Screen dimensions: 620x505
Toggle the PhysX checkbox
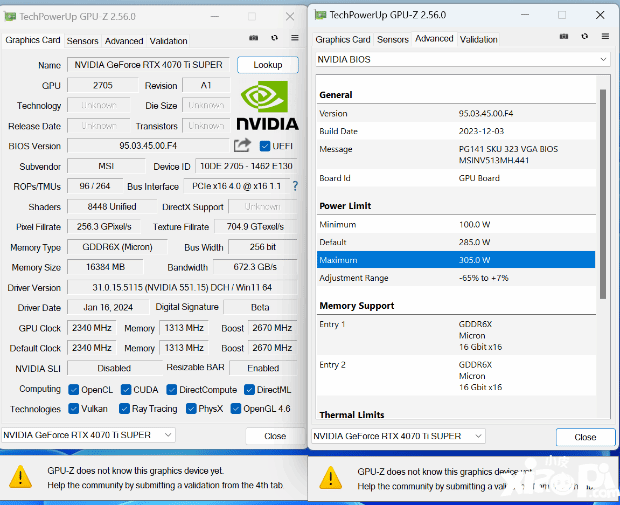point(191,409)
